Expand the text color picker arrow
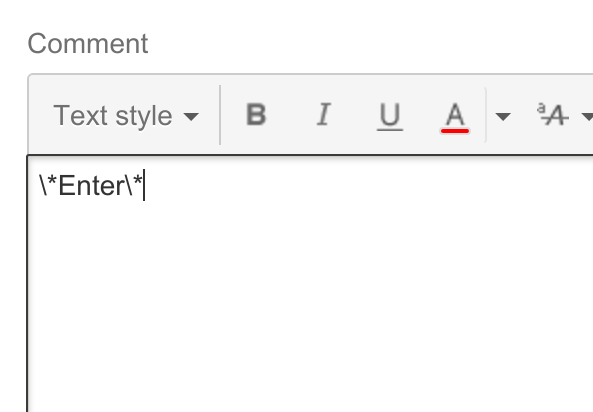 point(503,117)
